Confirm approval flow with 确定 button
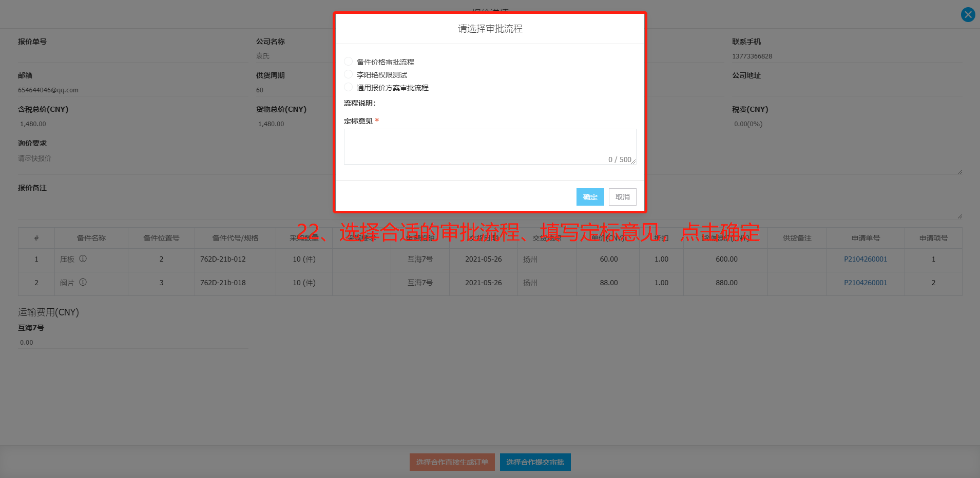 [590, 197]
